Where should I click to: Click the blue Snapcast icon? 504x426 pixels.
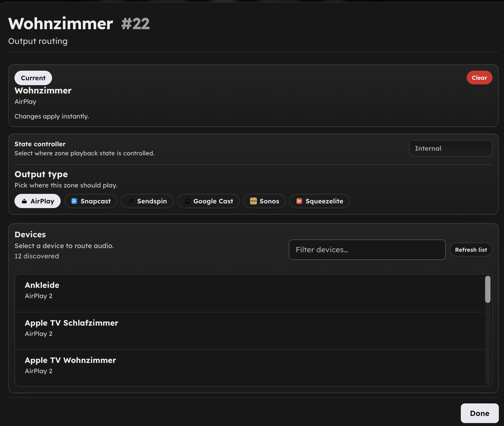74,201
